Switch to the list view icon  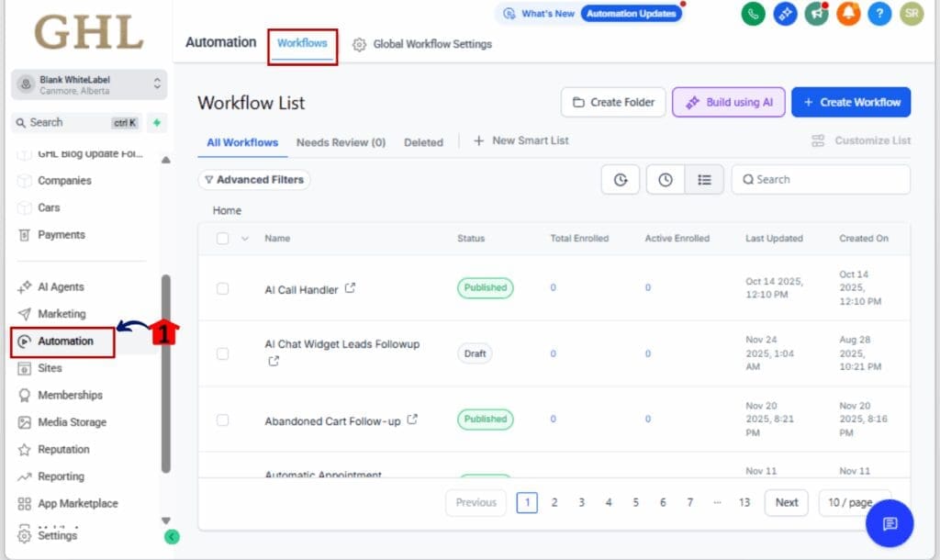[x=704, y=180]
